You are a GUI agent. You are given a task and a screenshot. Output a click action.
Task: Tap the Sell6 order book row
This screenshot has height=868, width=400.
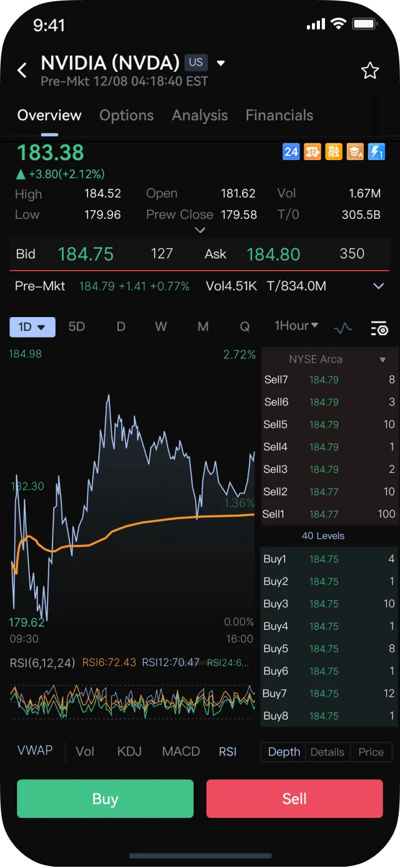coord(329,402)
